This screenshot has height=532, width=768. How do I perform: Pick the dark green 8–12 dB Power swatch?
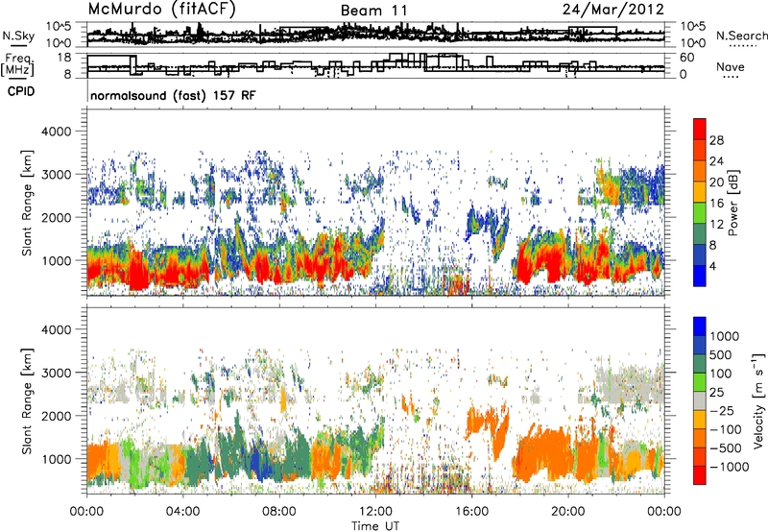point(700,234)
